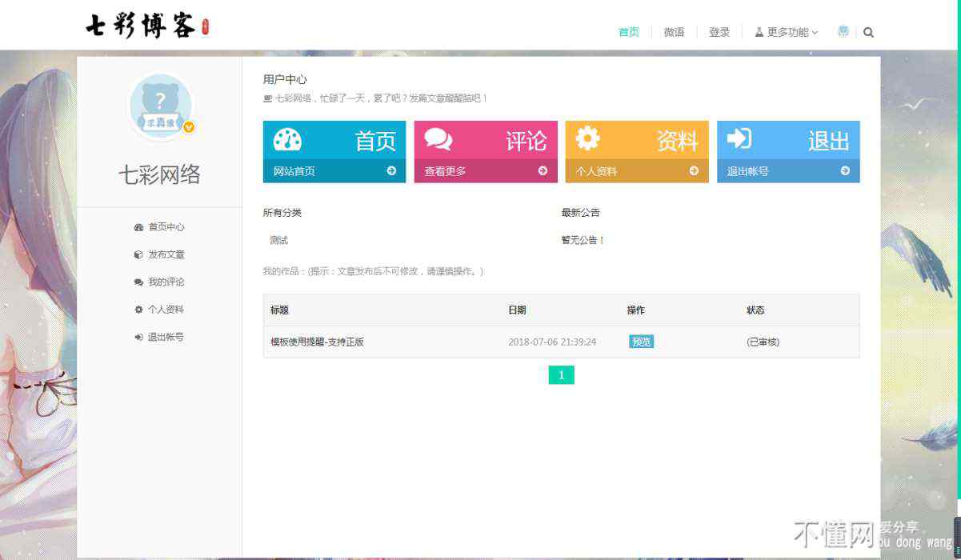Click the date 2018-07-06 21:39:24

[x=552, y=342]
